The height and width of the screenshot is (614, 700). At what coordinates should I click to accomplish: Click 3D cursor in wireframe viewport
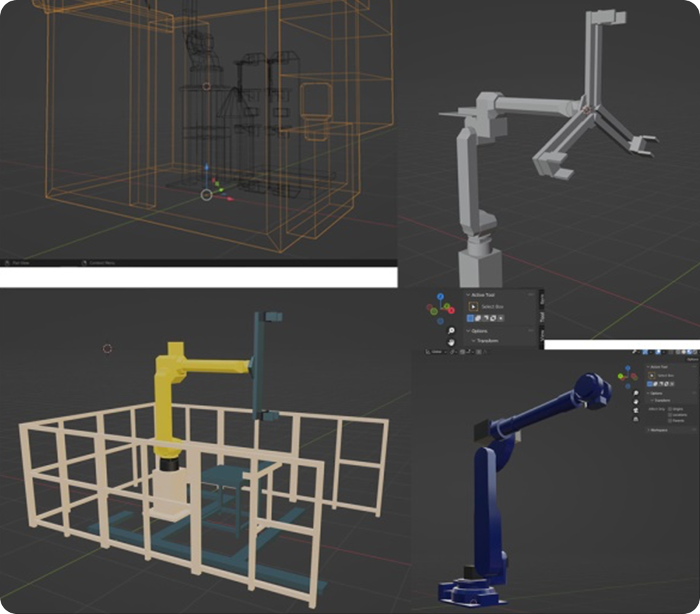206,86
